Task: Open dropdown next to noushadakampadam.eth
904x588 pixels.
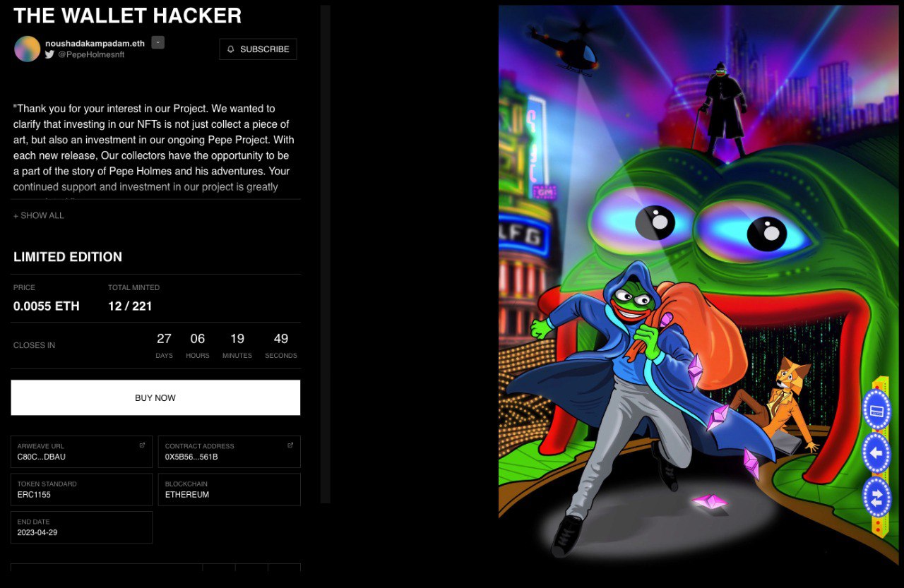Action: click(x=158, y=42)
